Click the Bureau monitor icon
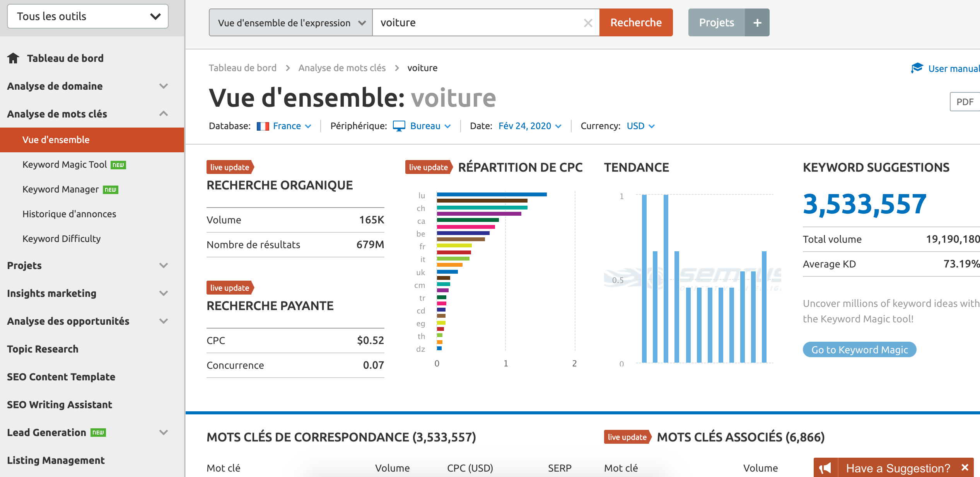 pyautogui.click(x=398, y=125)
